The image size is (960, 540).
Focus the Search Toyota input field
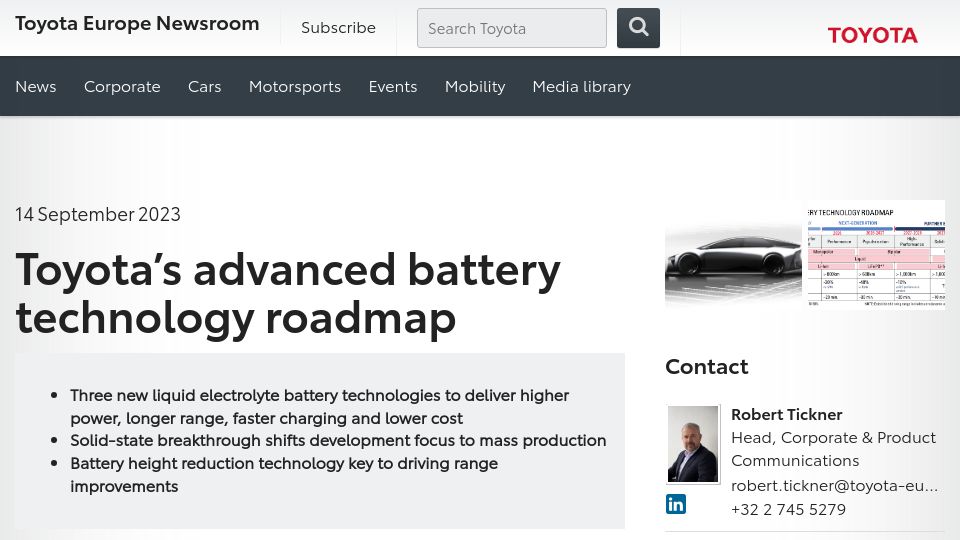pos(512,28)
